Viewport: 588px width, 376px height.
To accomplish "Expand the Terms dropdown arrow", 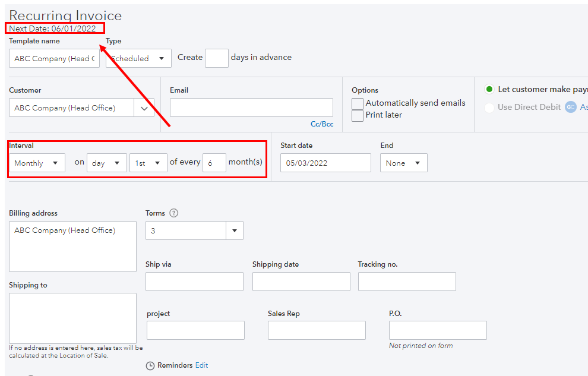I will click(234, 230).
